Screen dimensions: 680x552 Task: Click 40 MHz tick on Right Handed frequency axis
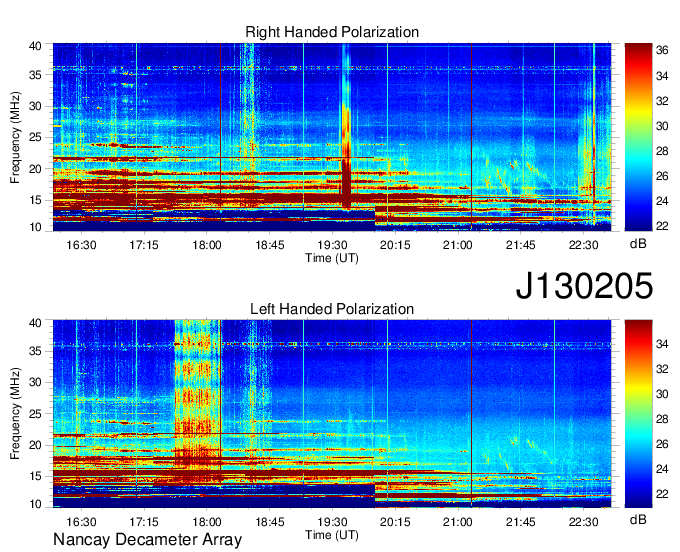tap(35, 46)
